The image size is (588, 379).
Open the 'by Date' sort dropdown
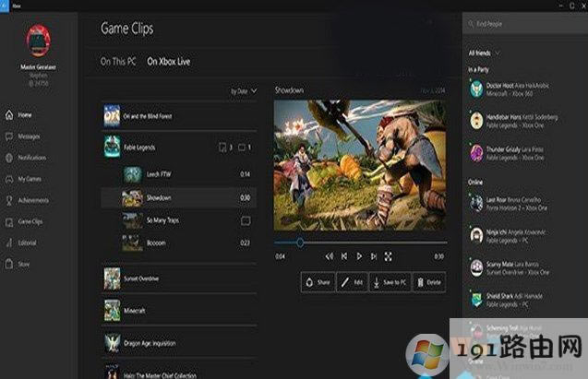click(242, 91)
